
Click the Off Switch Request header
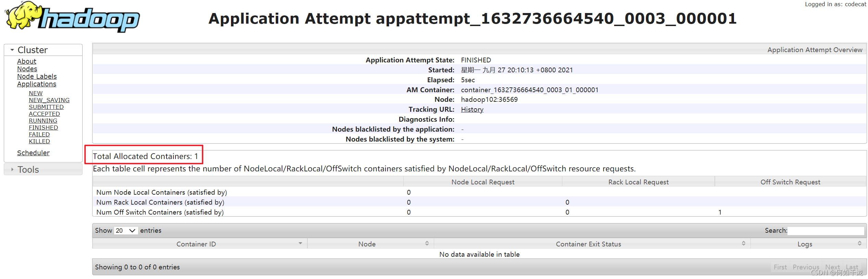coord(790,182)
